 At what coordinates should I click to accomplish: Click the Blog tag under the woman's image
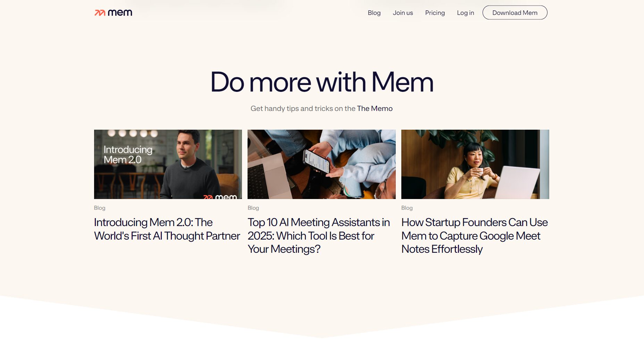407,208
